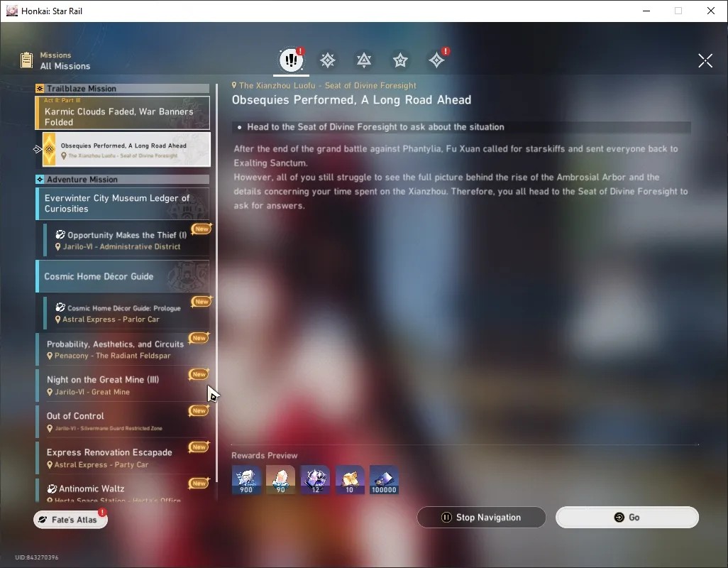
Task: Switch to the second mission-type tab icon
Action: pos(327,60)
